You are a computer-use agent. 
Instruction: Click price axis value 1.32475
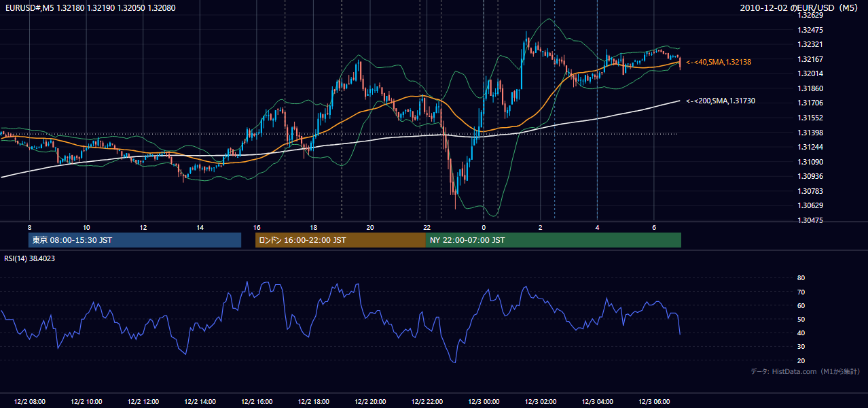click(x=811, y=30)
